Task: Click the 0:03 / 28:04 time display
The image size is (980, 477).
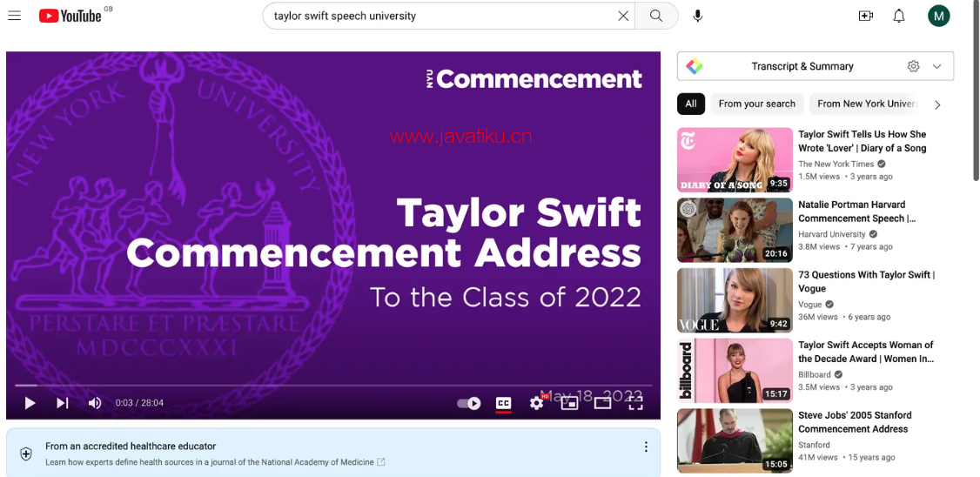Action: coord(139,403)
